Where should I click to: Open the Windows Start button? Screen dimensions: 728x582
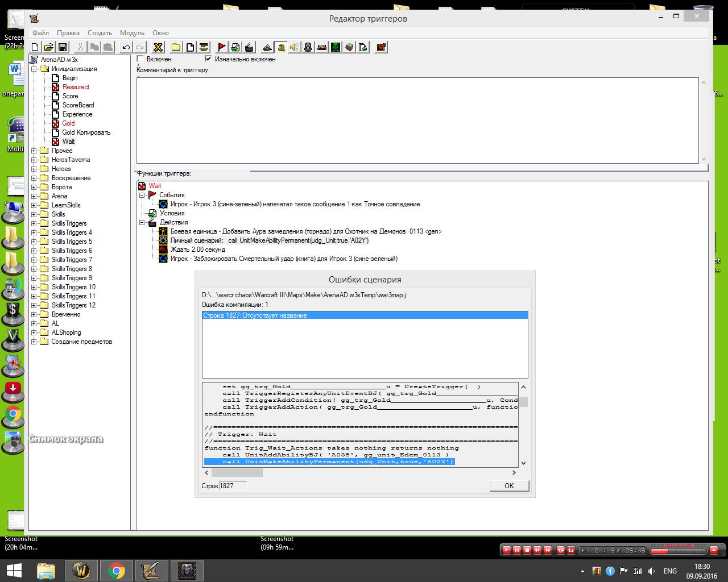click(x=14, y=570)
